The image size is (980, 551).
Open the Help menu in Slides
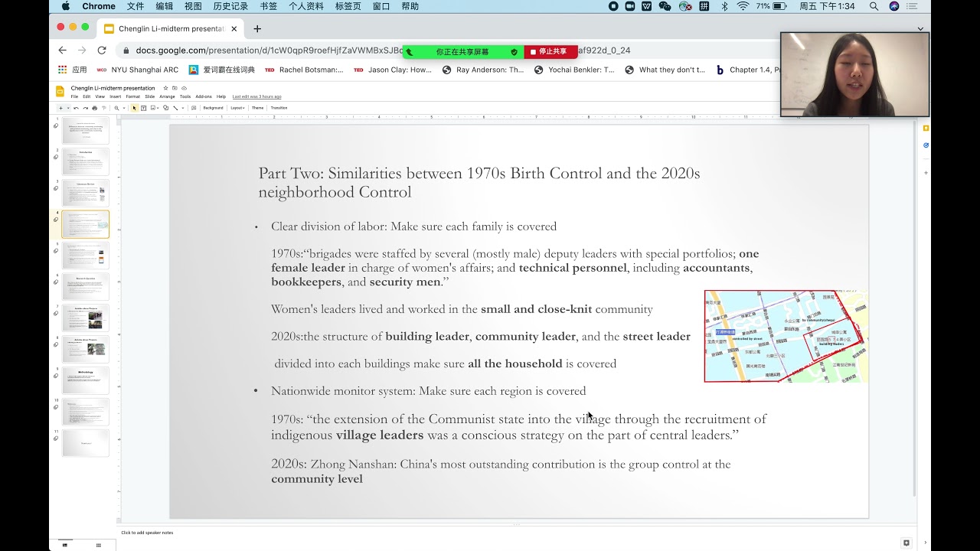[221, 96]
